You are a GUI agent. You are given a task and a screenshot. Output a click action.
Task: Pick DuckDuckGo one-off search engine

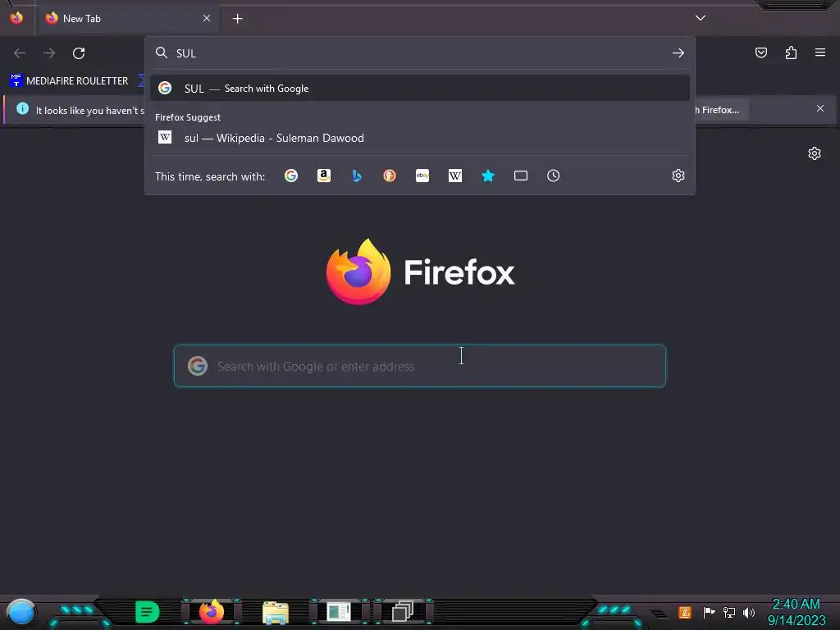point(390,176)
